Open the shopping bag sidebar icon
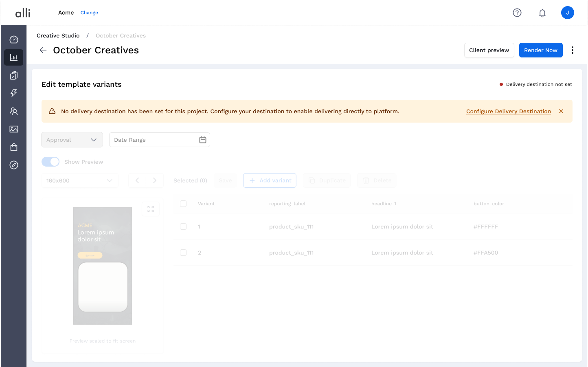 click(14, 147)
